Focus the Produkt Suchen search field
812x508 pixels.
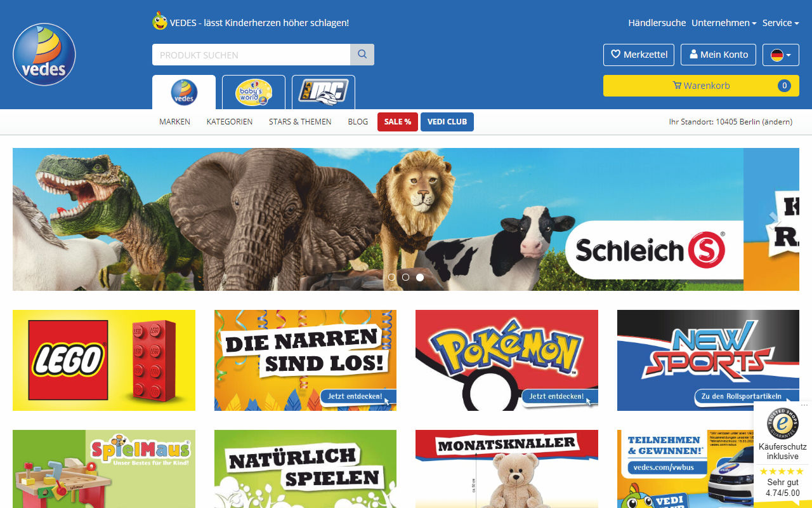[251, 55]
